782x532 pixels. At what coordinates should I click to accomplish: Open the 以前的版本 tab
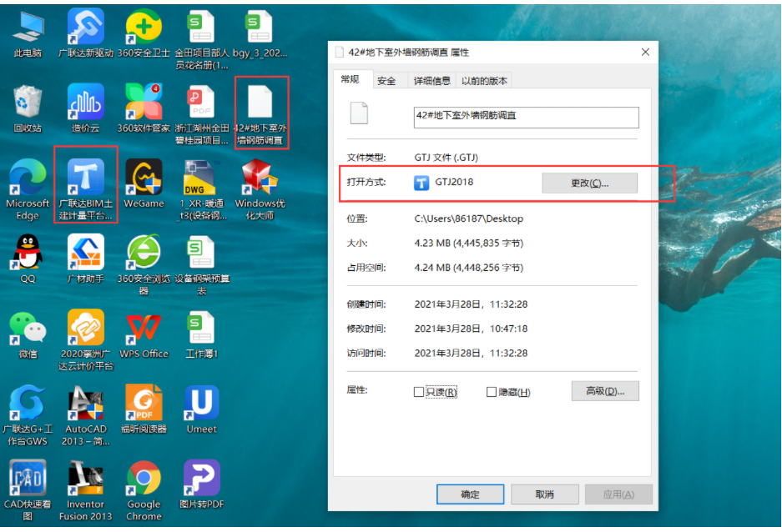point(484,81)
